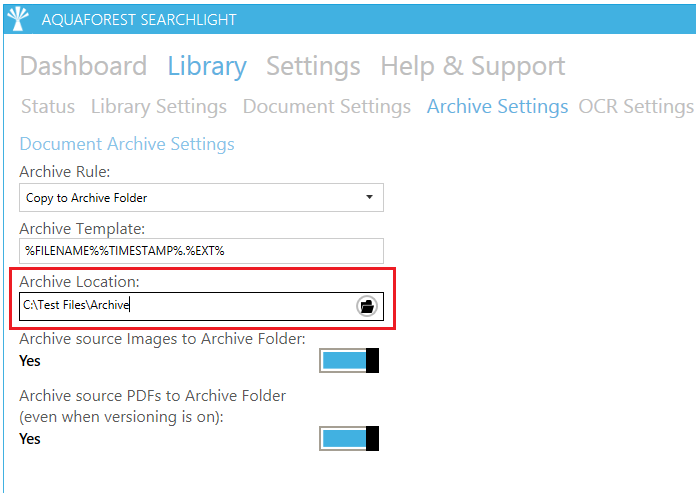Click the Document Archive Settings heading
Screen dimensions: 696x493
pyautogui.click(x=127, y=145)
